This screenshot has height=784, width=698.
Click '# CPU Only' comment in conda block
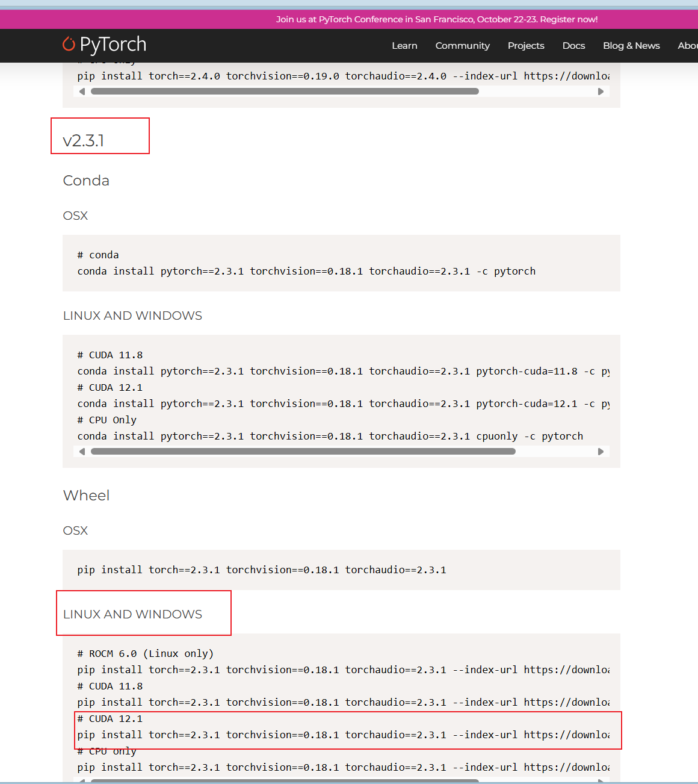tap(107, 420)
